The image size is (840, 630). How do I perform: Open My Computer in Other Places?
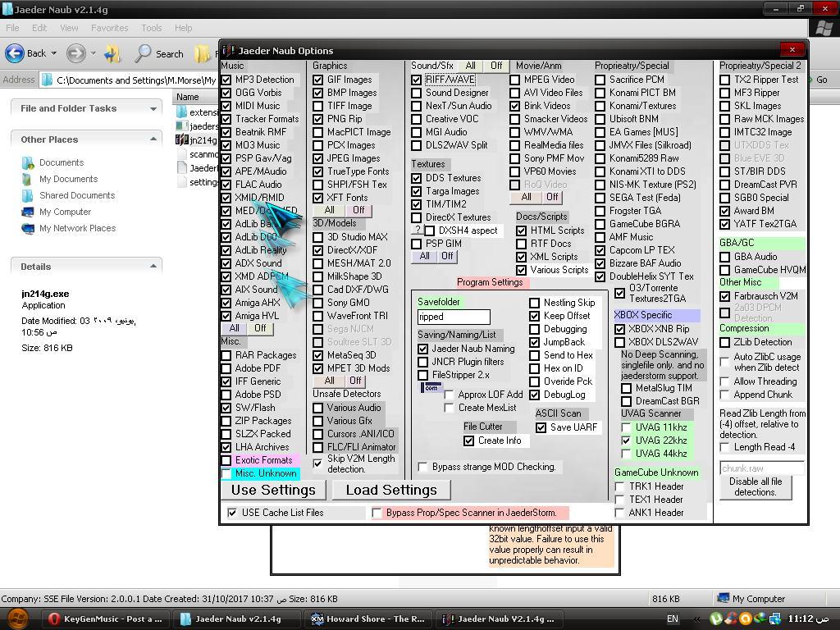coord(65,212)
